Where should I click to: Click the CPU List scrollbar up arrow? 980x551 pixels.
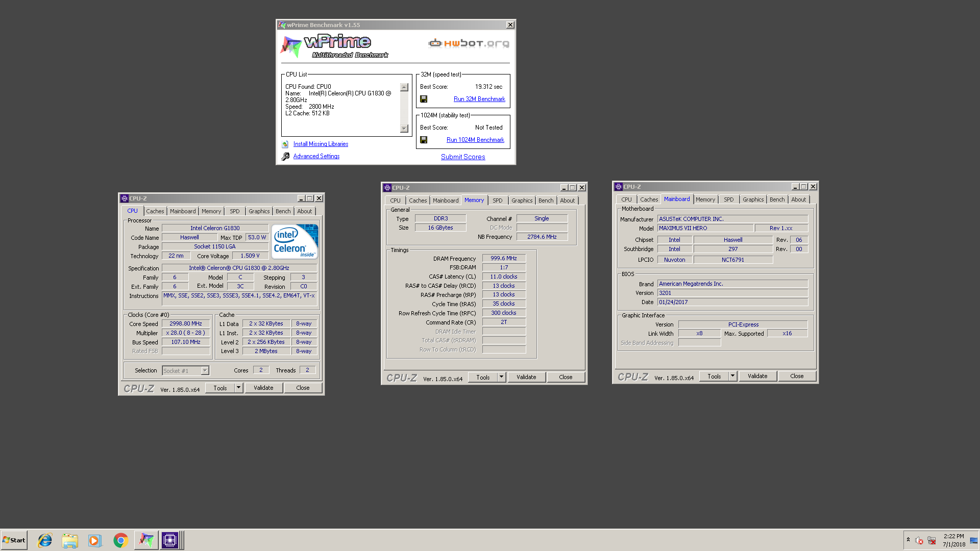pyautogui.click(x=404, y=87)
